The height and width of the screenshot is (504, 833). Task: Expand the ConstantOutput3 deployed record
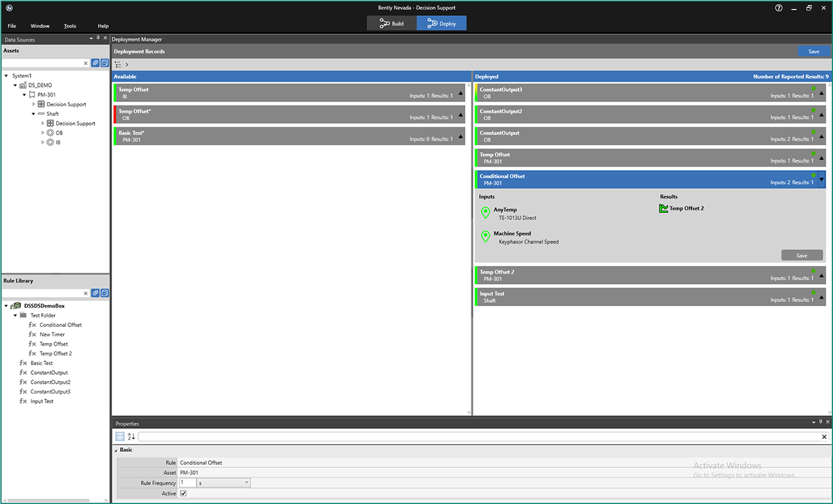(x=822, y=93)
